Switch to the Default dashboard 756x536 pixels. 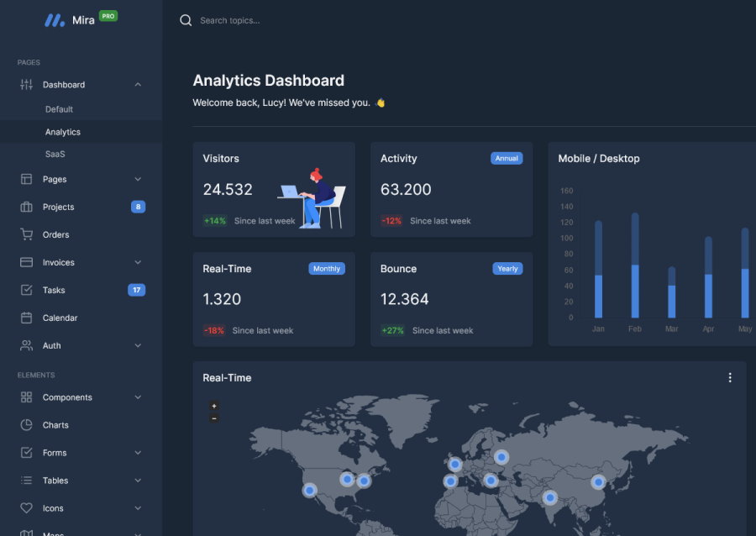tap(59, 108)
